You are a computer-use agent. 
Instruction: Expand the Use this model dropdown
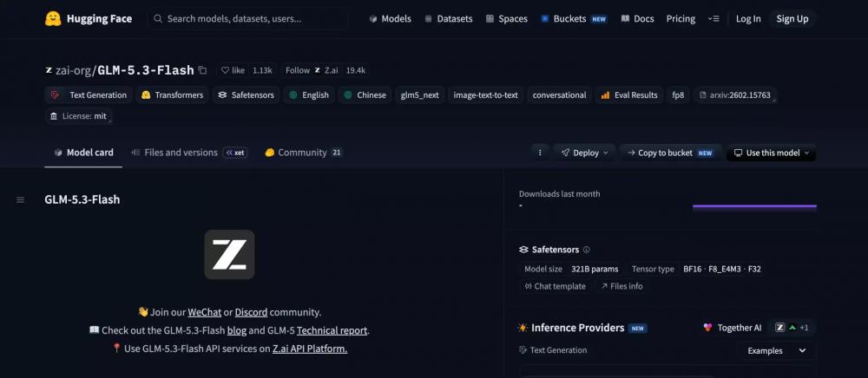(771, 153)
